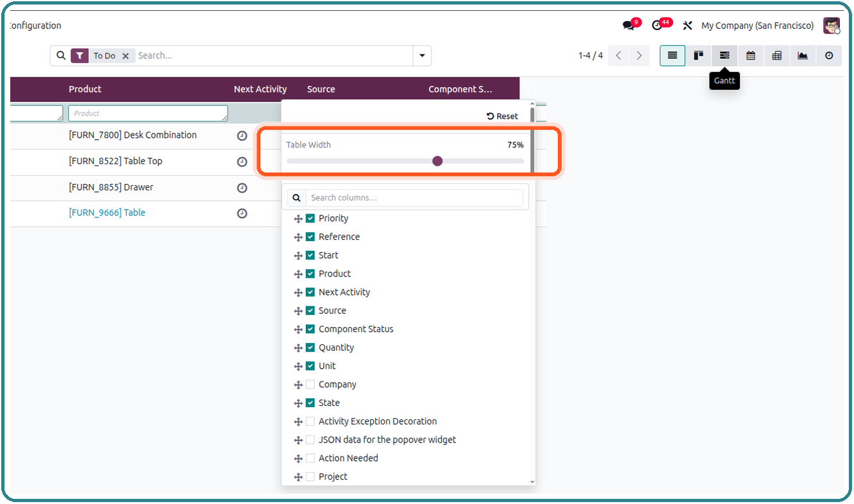
Task: Uncheck the Priority column checkbox
Action: coord(310,219)
